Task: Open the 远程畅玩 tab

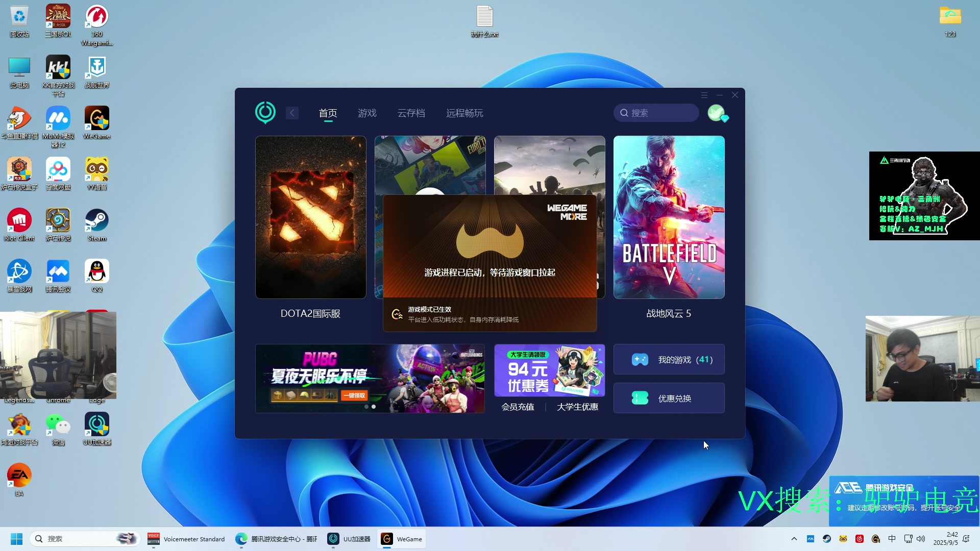Action: (x=464, y=113)
